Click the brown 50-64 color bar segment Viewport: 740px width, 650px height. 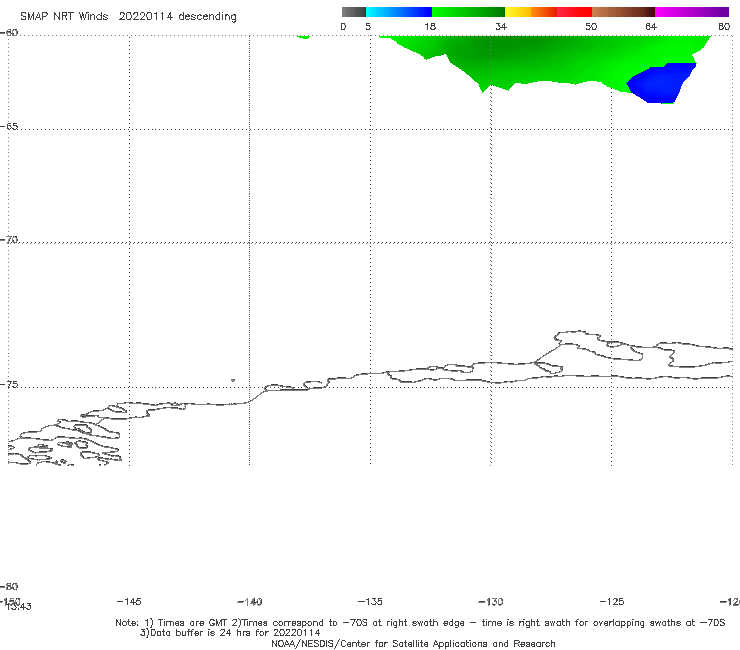(623, 12)
